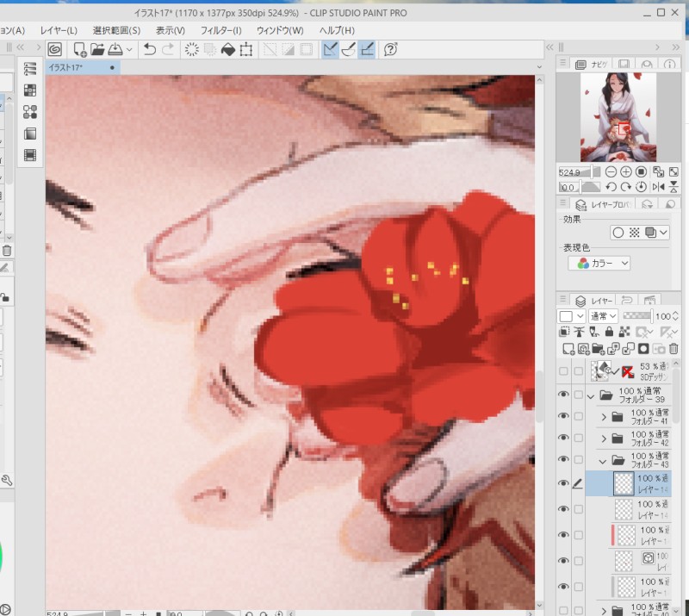Save the illustration with Save icon
Viewport: 689px width, 616px height.
coord(115,49)
